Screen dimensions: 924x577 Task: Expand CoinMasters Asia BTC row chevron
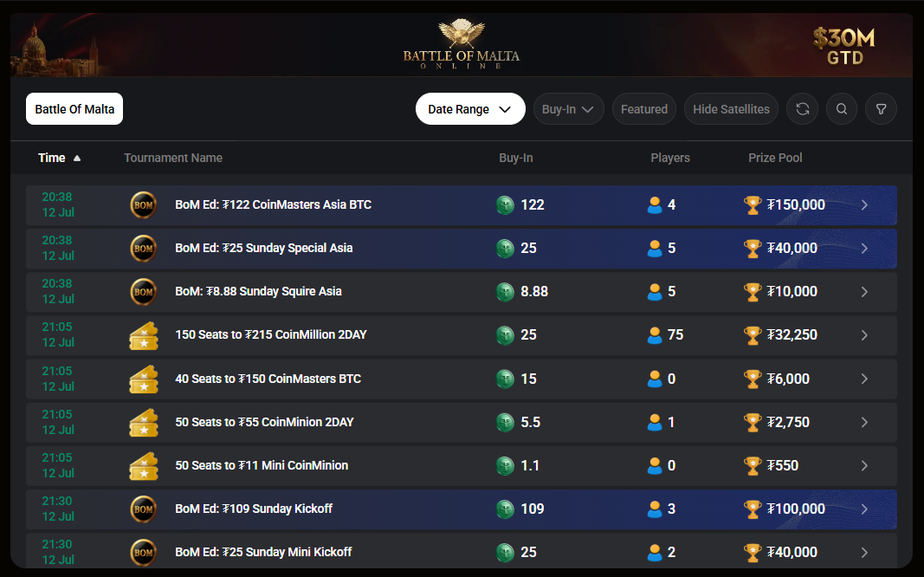[864, 205]
